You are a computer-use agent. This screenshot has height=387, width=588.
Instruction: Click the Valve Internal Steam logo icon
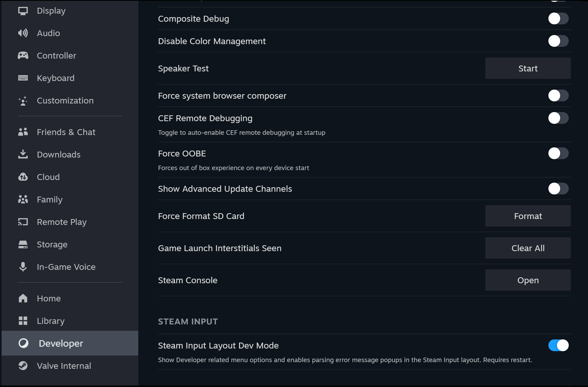click(23, 366)
